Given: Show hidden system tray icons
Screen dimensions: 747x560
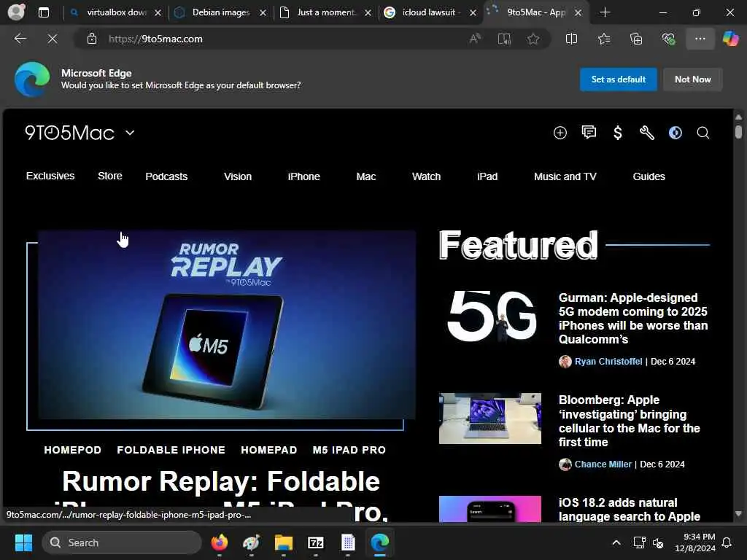Looking at the screenshot, I should (616, 542).
